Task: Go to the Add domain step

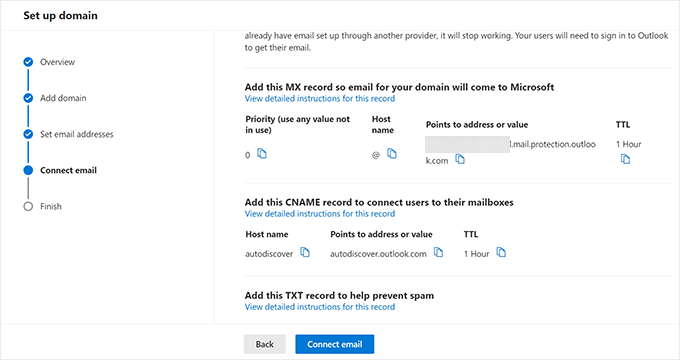Action: pos(63,98)
